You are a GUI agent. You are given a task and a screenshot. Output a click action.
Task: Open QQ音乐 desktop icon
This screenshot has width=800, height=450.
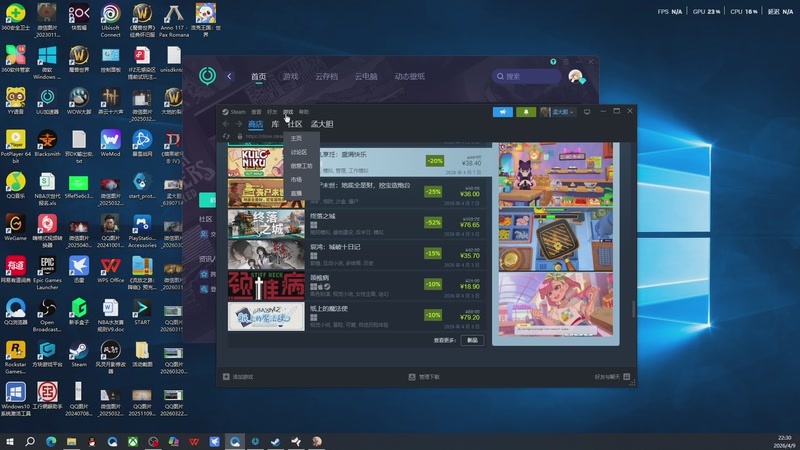[15, 185]
